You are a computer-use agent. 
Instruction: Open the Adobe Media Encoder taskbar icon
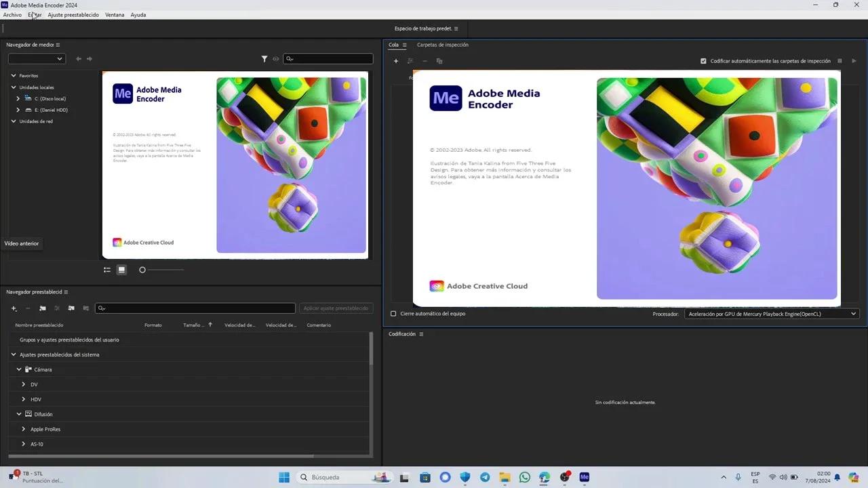pos(584,477)
